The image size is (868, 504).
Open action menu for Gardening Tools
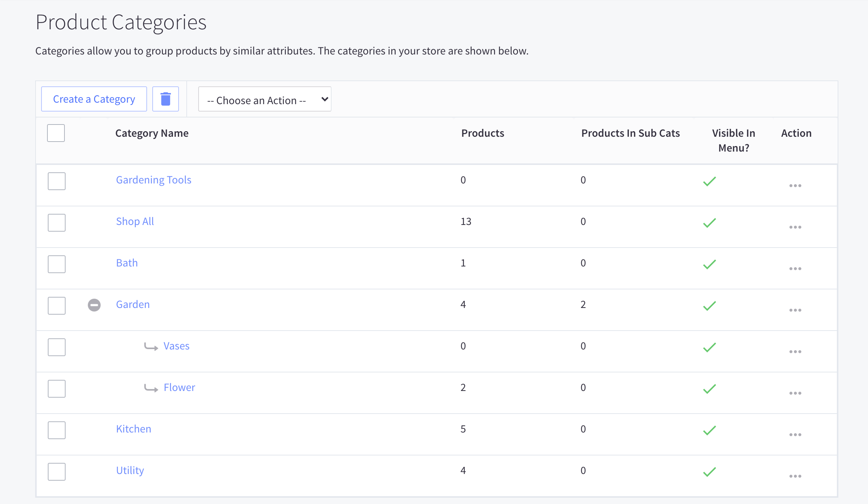(795, 185)
